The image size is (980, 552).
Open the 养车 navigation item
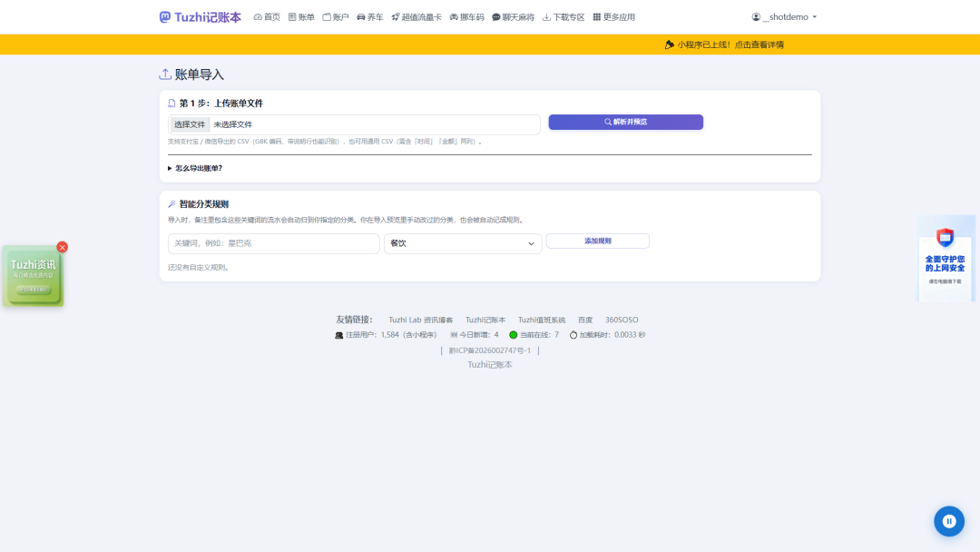point(370,17)
